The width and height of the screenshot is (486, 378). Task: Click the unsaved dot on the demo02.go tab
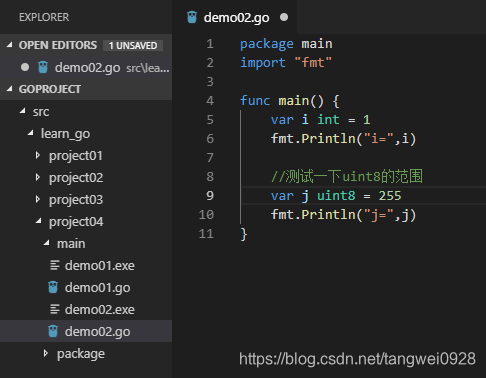click(284, 17)
